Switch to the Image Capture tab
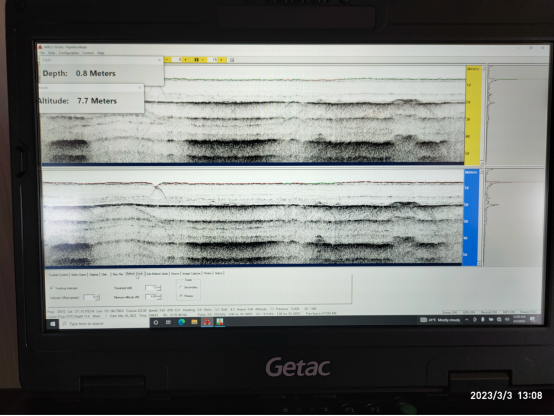 (x=191, y=274)
